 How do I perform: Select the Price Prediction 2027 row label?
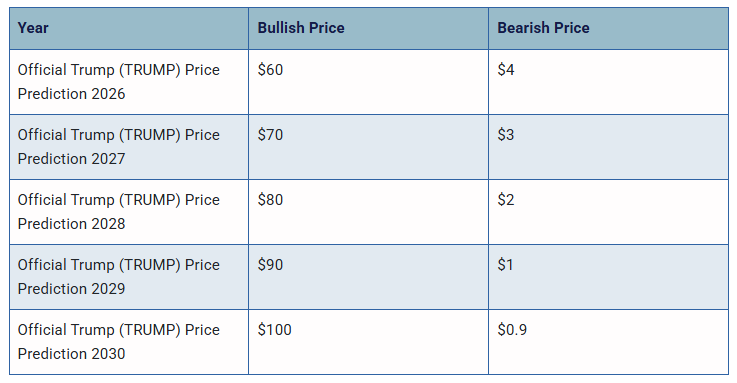point(118,147)
